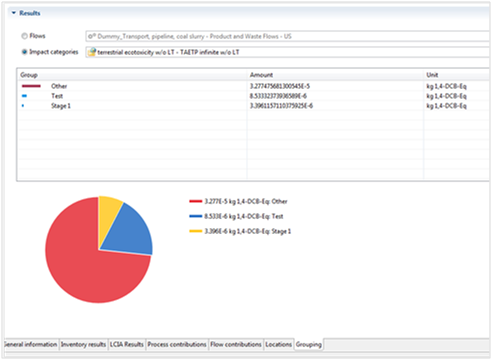
Task: Select the Test row in the table
Action: pos(253,96)
